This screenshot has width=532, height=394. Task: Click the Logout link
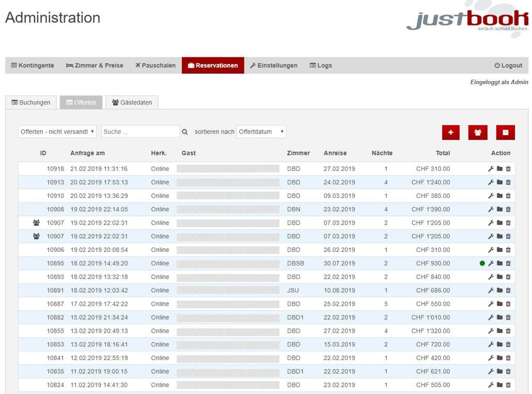pos(508,66)
